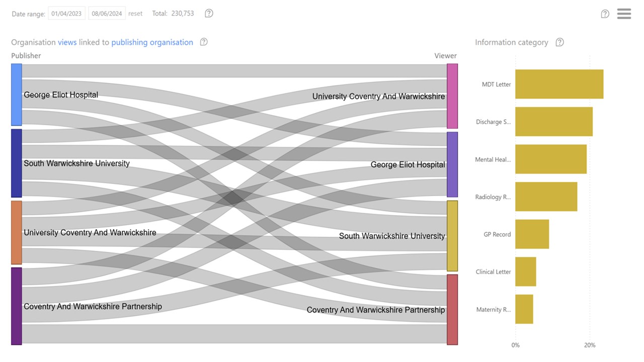Select University Coventry And Warwickshire publisher node

tap(17, 232)
